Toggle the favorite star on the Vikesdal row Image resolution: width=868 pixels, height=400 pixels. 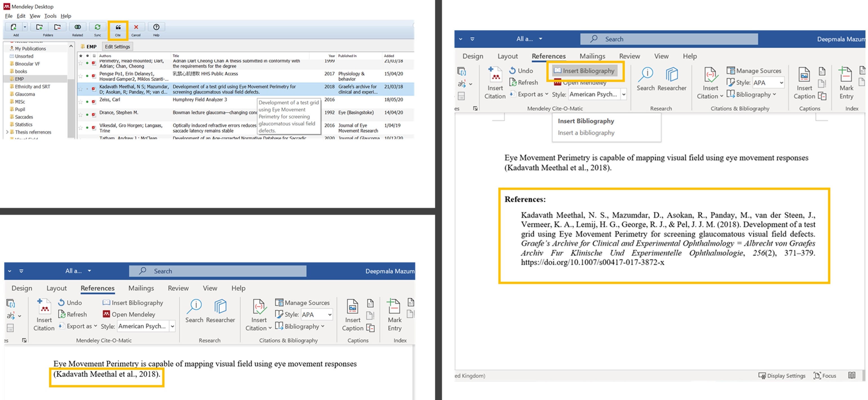coord(81,128)
